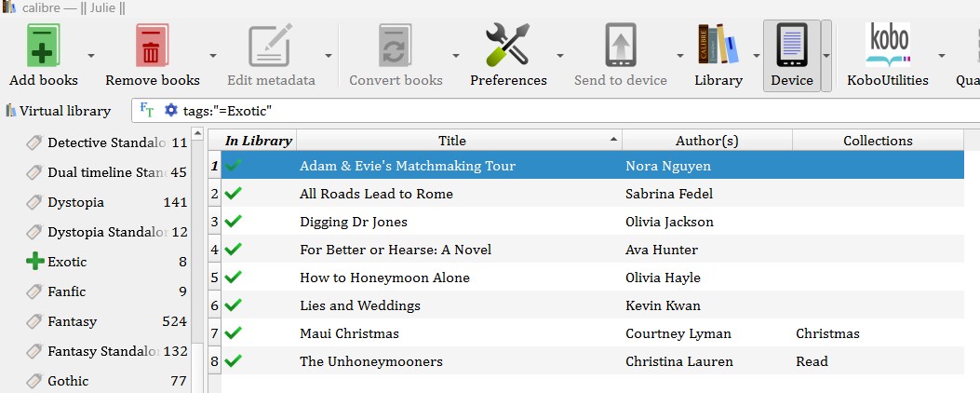This screenshot has height=393, width=980.
Task: Expand the Device dropdown arrow
Action: click(826, 56)
